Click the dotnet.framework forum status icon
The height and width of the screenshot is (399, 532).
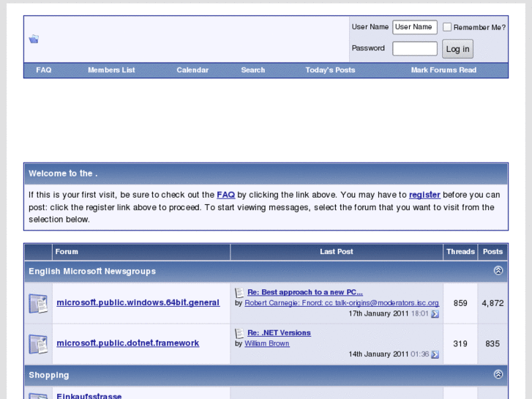pyautogui.click(x=38, y=344)
